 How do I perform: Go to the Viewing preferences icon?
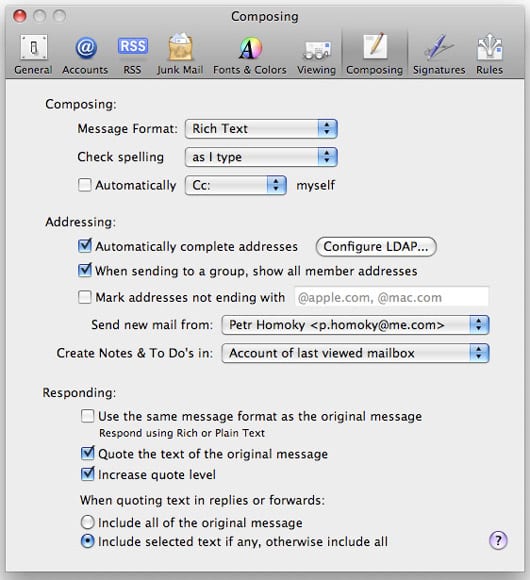[x=317, y=54]
